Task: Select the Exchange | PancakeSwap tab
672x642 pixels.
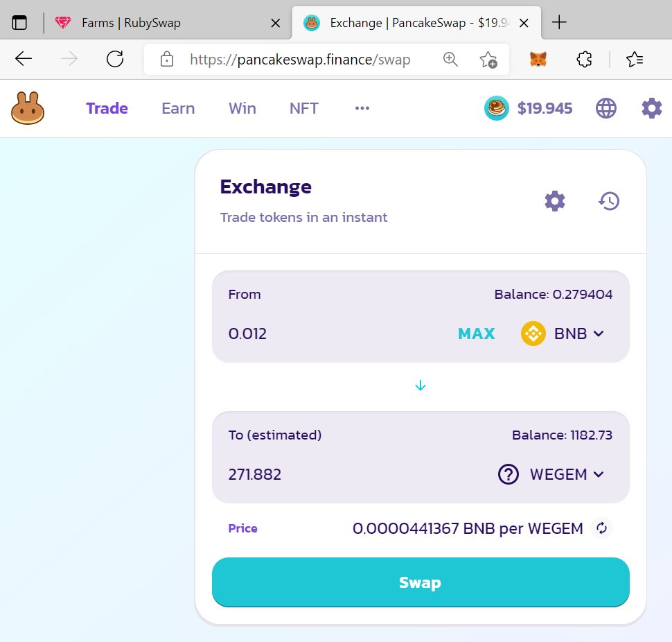Action: pos(416,23)
